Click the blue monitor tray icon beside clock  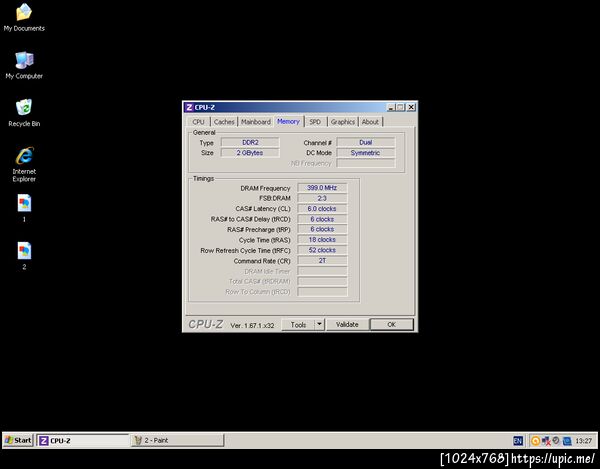click(567, 441)
